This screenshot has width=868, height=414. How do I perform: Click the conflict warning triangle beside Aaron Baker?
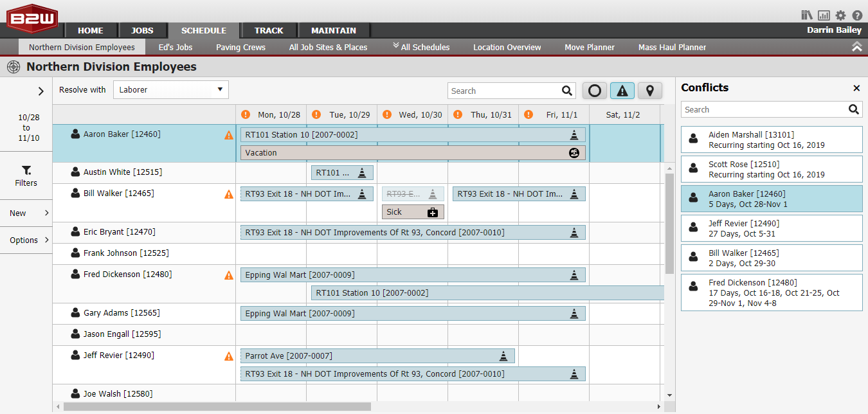pyautogui.click(x=229, y=136)
